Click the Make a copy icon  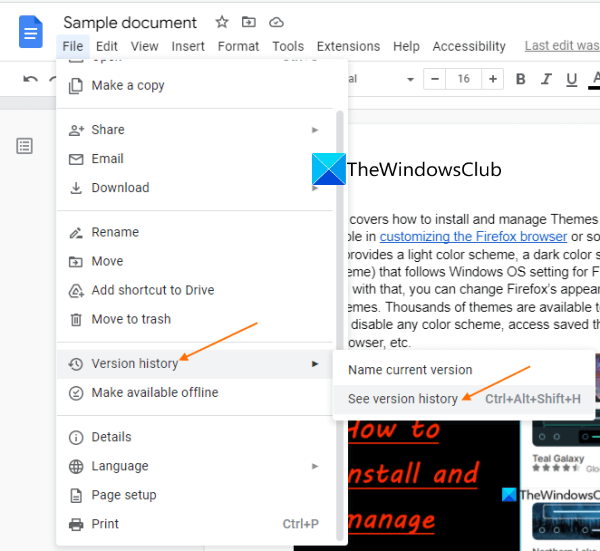[x=76, y=86]
